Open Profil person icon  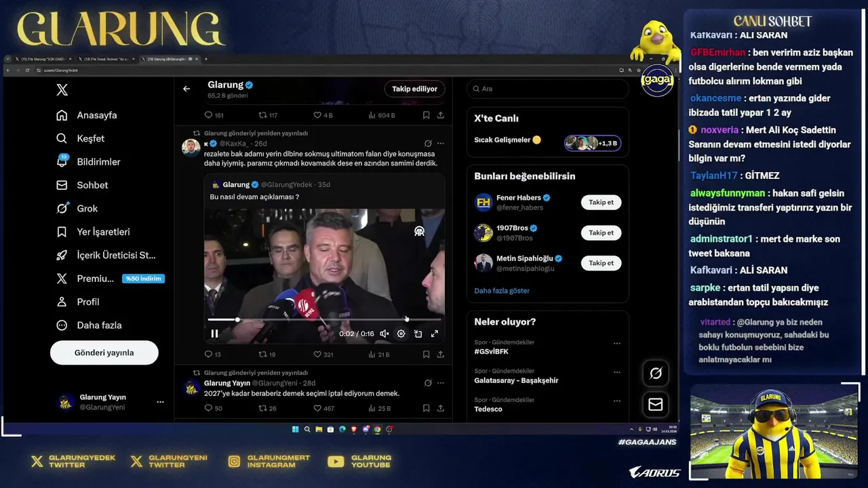coord(62,302)
